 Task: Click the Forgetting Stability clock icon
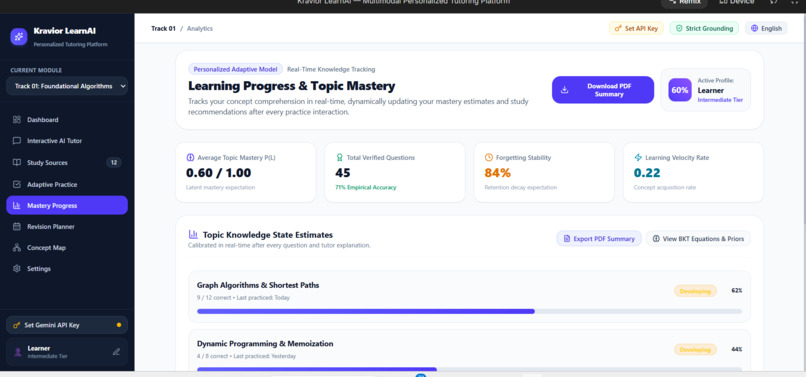click(488, 157)
